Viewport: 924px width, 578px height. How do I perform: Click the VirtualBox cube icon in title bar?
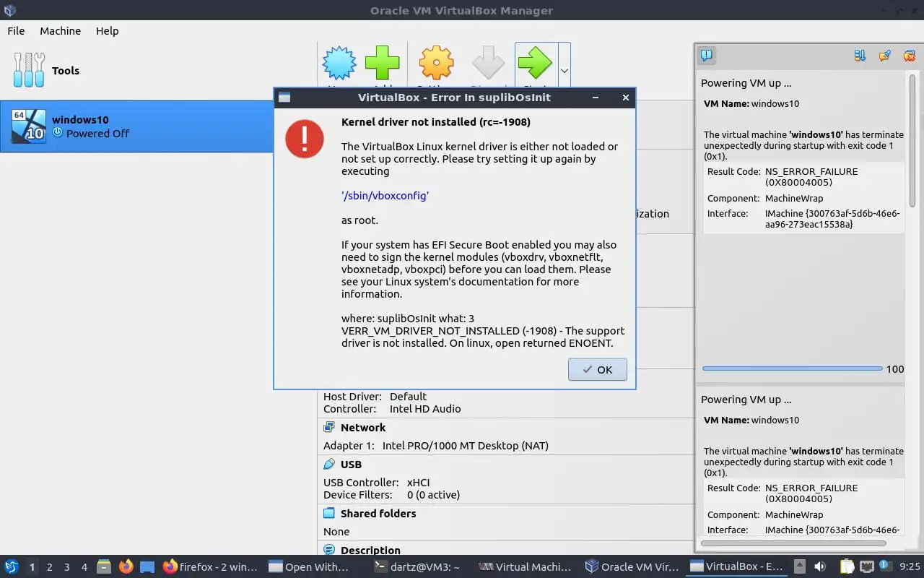[x=9, y=10]
